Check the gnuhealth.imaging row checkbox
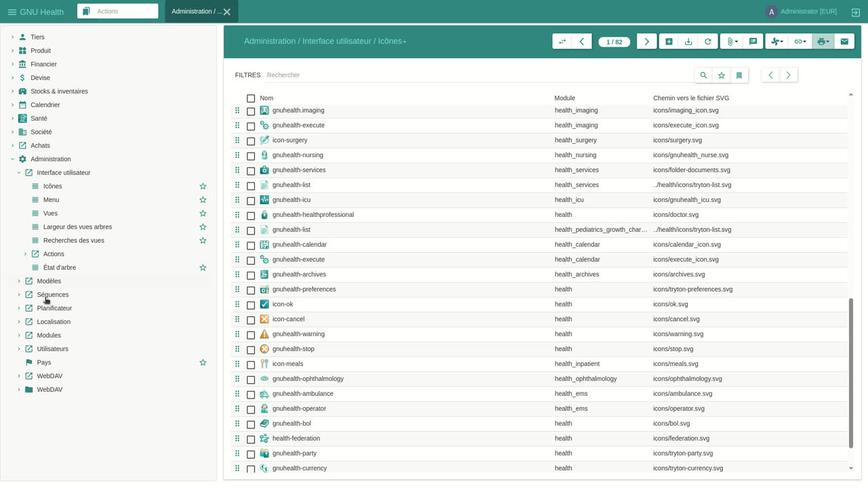This screenshot has height=488, width=868. point(251,111)
